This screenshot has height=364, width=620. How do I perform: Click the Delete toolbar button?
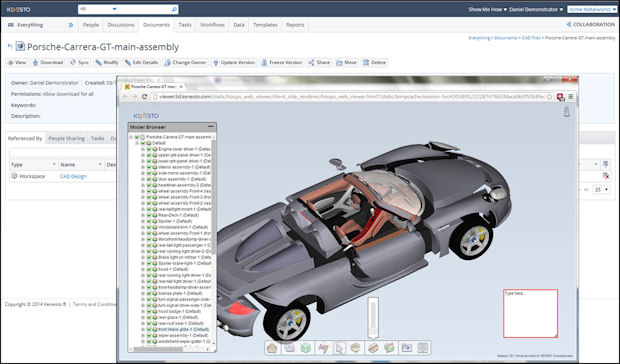[374, 62]
